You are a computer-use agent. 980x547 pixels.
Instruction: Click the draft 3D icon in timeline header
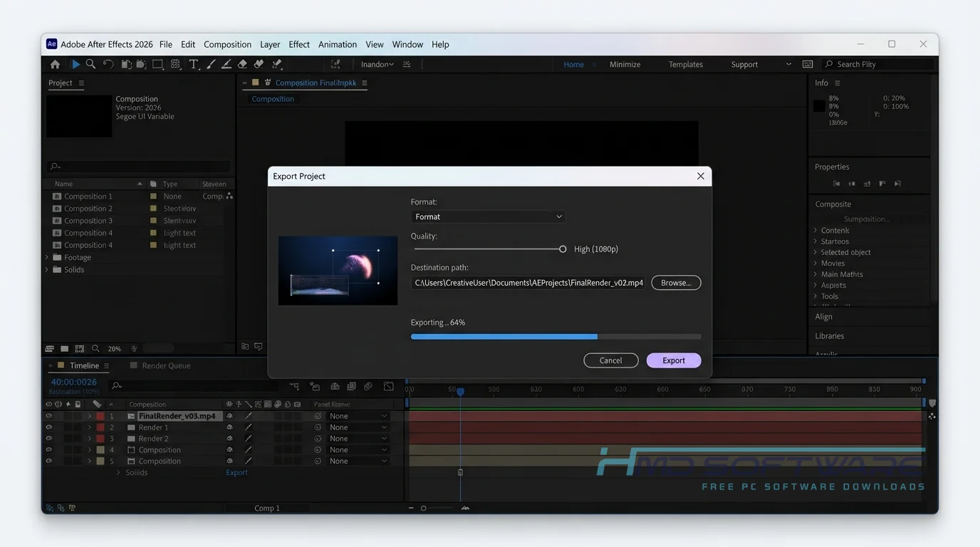pyautogui.click(x=315, y=386)
